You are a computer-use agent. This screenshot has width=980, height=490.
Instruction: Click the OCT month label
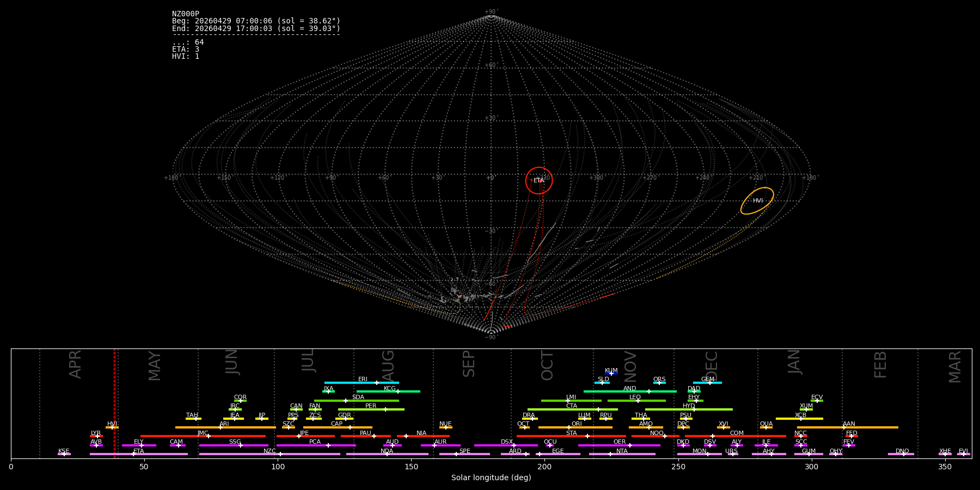pyautogui.click(x=547, y=365)
